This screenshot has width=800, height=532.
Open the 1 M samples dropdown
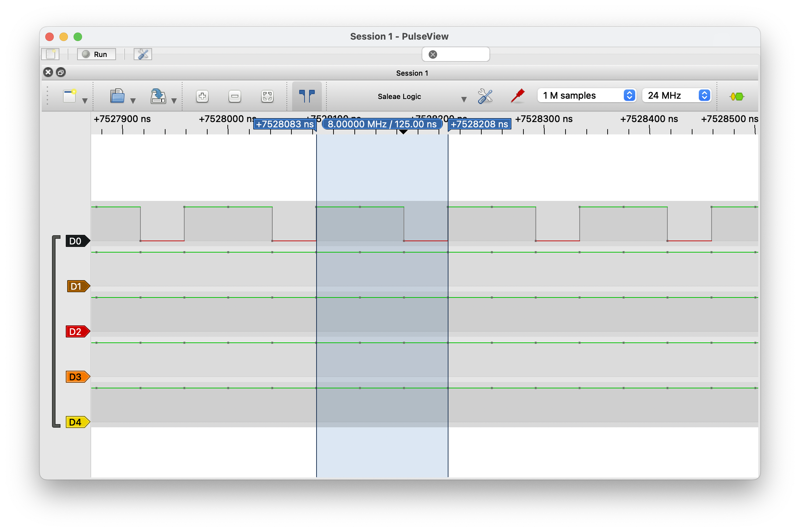587,96
